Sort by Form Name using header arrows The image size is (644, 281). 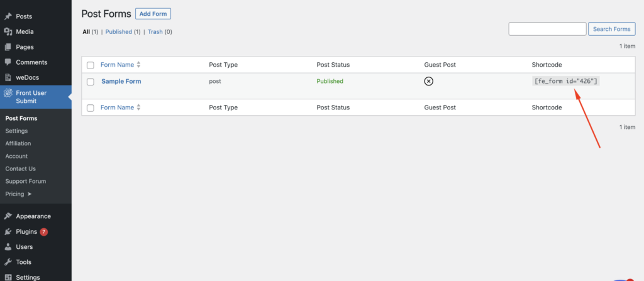click(x=138, y=65)
